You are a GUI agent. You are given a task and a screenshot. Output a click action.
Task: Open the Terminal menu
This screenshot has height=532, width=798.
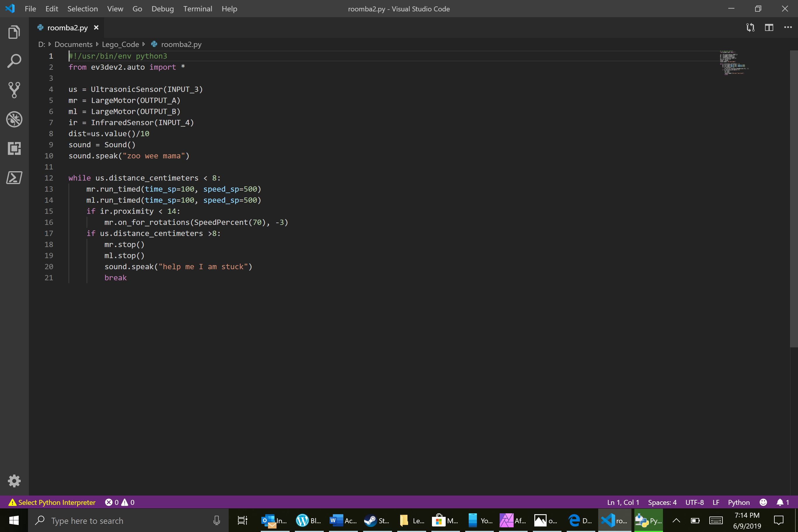(197, 9)
